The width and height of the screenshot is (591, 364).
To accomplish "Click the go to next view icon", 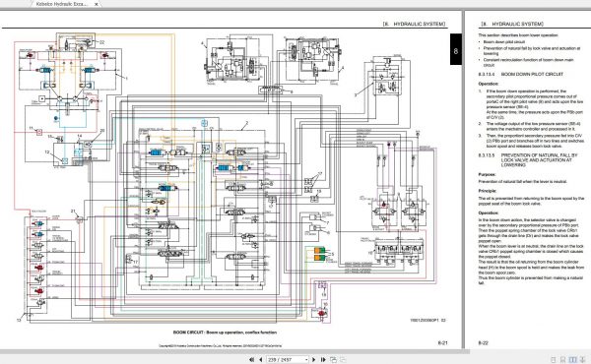I will (x=343, y=359).
